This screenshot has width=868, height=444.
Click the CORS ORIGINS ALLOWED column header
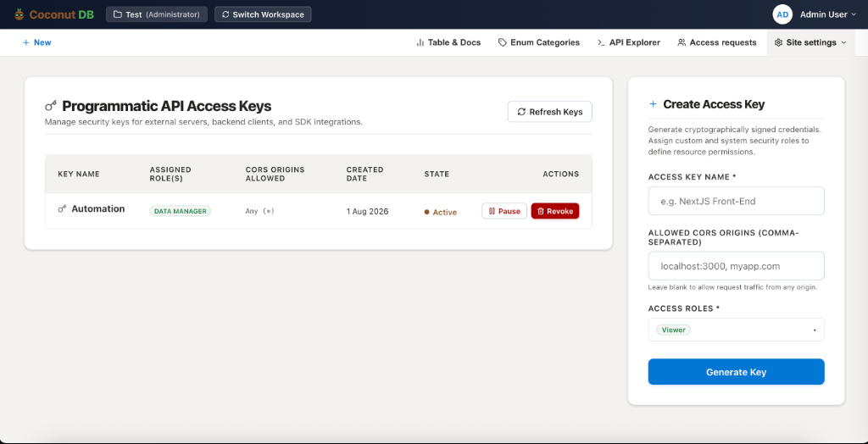pyautogui.click(x=275, y=174)
